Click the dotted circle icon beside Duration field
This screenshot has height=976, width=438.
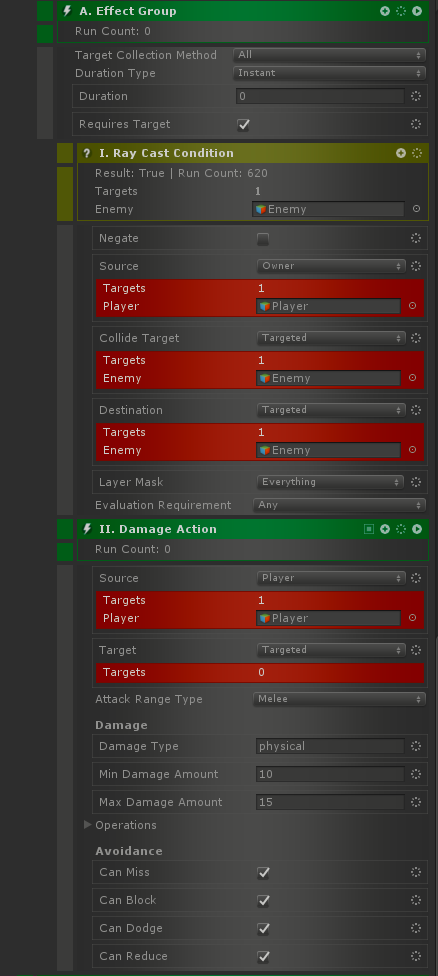(x=416, y=96)
